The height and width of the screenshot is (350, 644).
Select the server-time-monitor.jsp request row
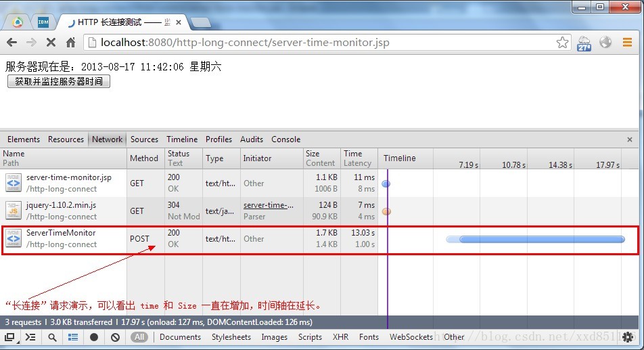319,183
